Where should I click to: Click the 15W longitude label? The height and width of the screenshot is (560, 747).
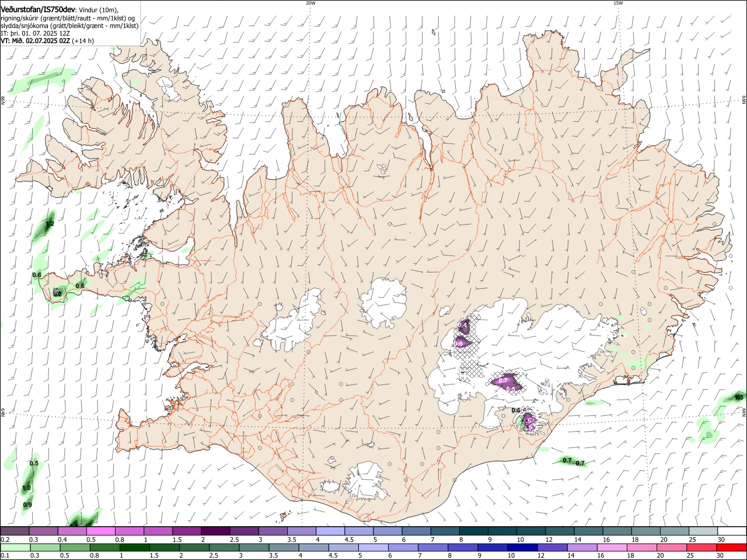(x=618, y=3)
